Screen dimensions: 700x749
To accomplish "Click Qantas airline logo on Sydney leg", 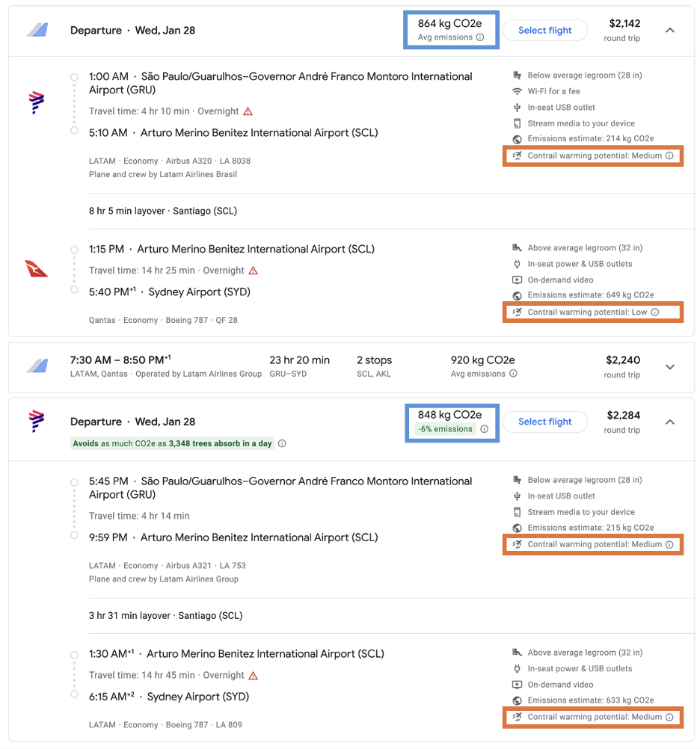I will [x=37, y=269].
